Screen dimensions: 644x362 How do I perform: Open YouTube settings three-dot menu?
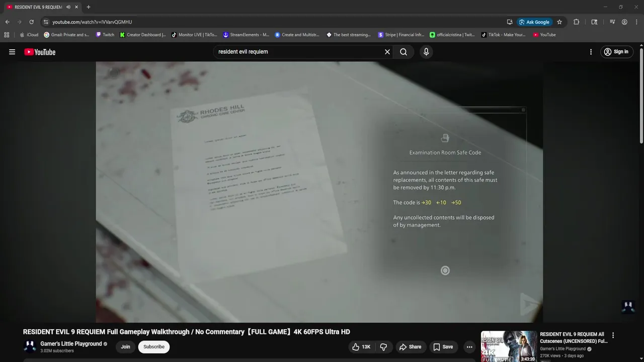pos(591,52)
